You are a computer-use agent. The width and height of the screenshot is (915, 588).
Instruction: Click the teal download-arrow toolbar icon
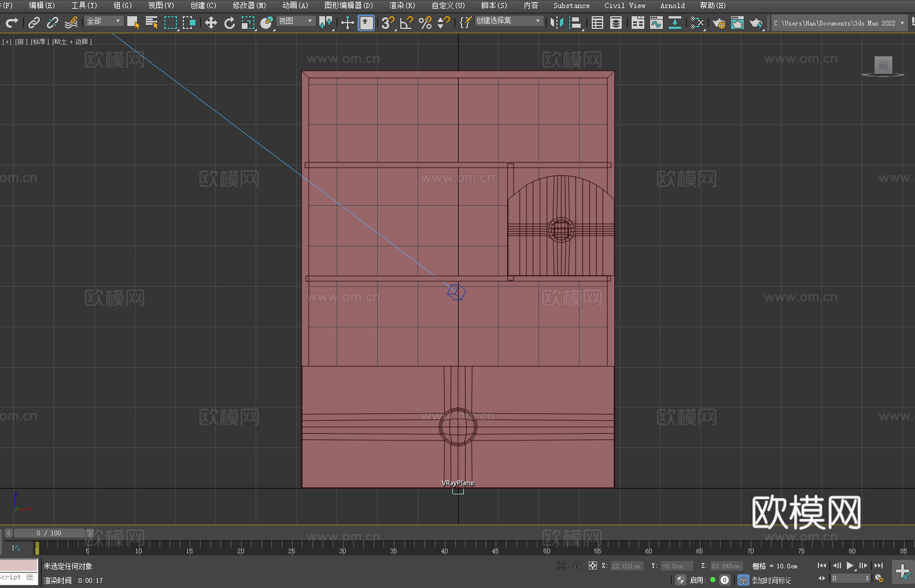(x=675, y=23)
